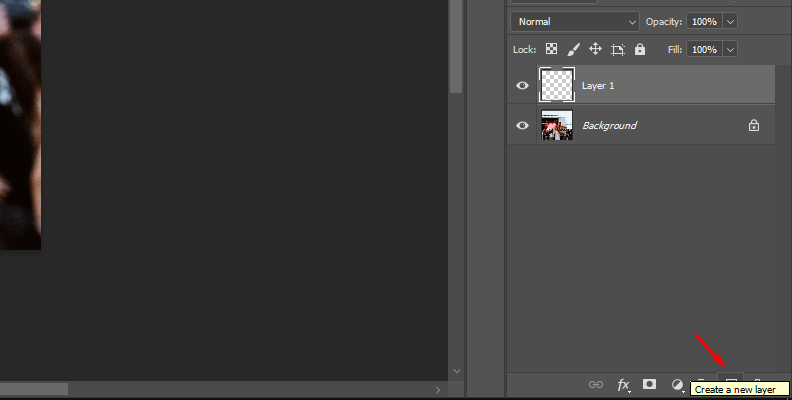792x400 pixels.
Task: Click the Opacity label
Action: 664,22
